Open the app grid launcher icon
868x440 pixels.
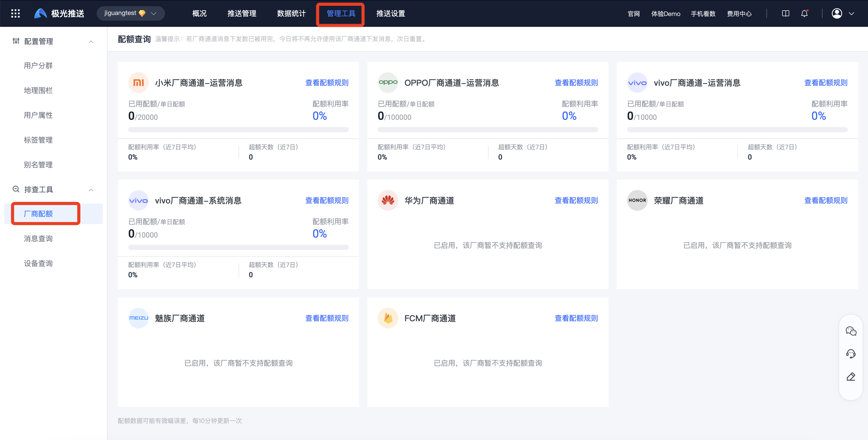coord(16,13)
